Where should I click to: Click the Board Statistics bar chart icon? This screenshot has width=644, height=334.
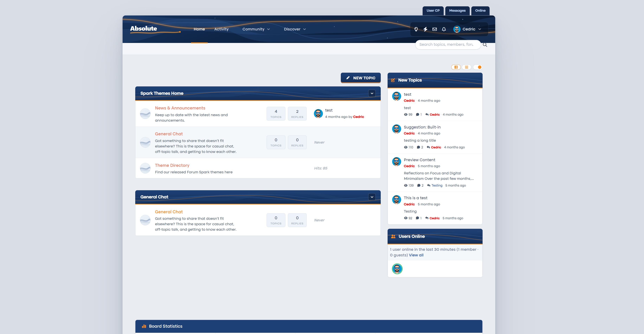[x=144, y=326]
